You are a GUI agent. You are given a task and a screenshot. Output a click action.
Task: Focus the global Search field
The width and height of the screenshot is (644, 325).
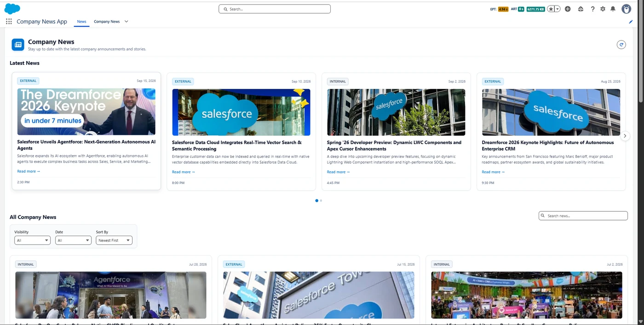pos(275,9)
